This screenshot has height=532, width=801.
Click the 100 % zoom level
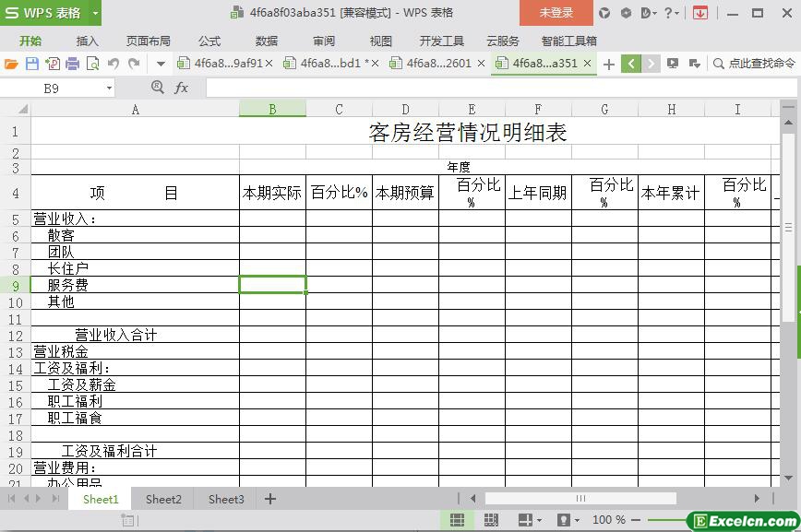(608, 520)
